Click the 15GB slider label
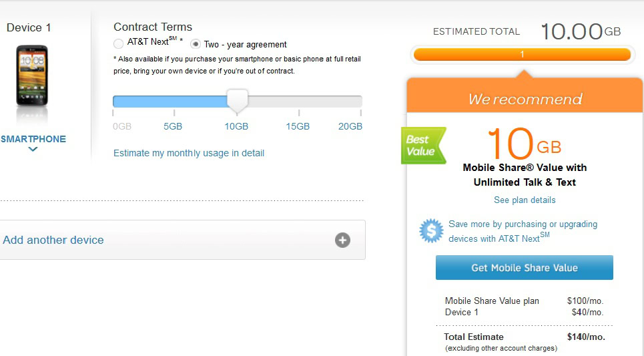The image size is (644, 356). (x=298, y=126)
